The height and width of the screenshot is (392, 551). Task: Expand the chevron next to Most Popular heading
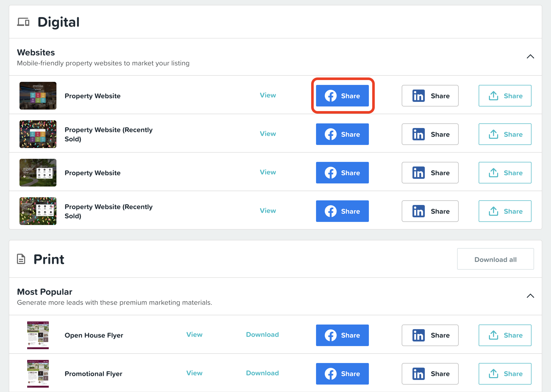point(530,296)
